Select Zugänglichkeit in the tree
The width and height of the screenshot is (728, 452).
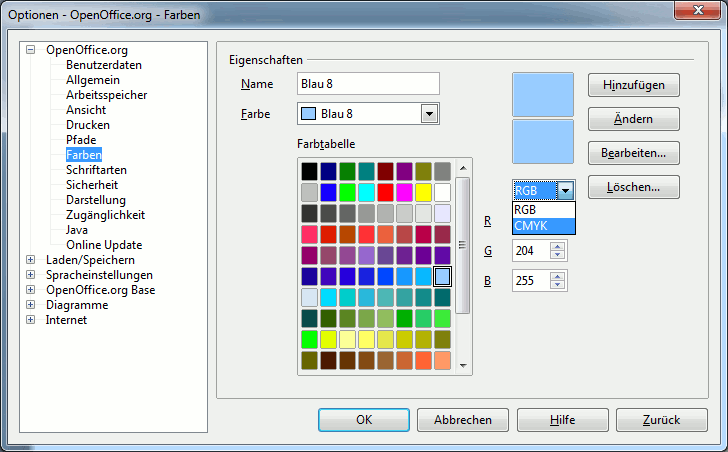105,215
